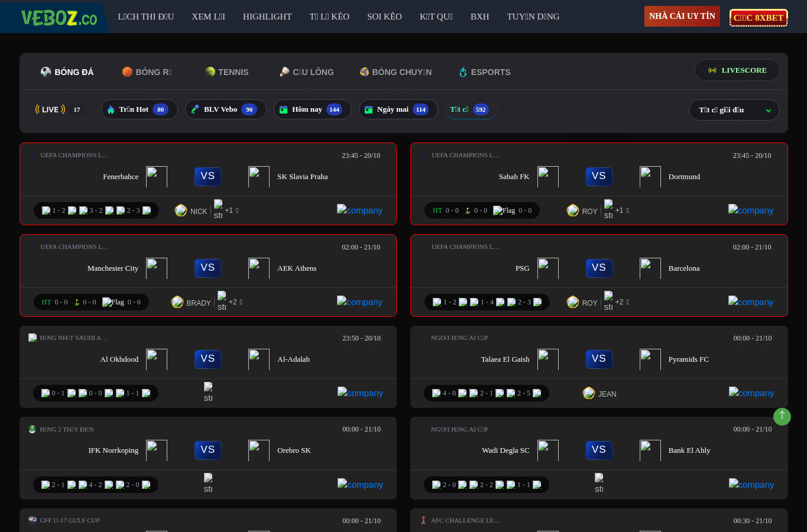Select the volleyball tab icon

(x=364, y=72)
